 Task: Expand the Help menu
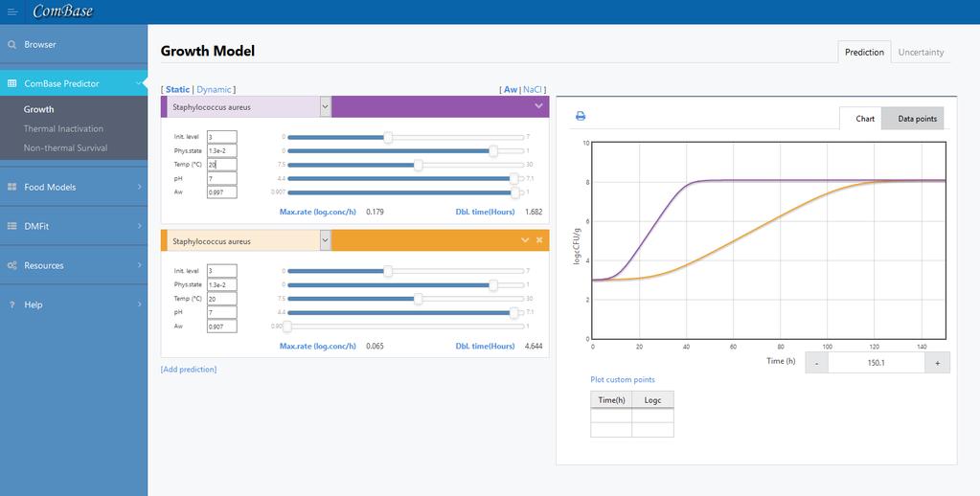point(139,304)
